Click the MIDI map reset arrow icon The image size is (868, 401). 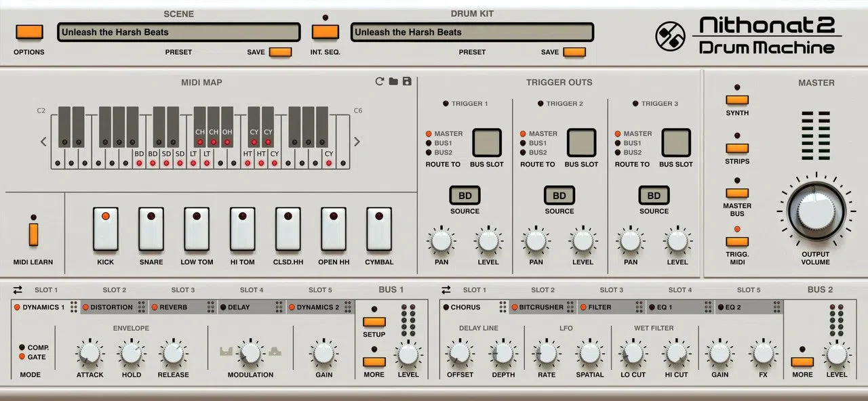(380, 82)
